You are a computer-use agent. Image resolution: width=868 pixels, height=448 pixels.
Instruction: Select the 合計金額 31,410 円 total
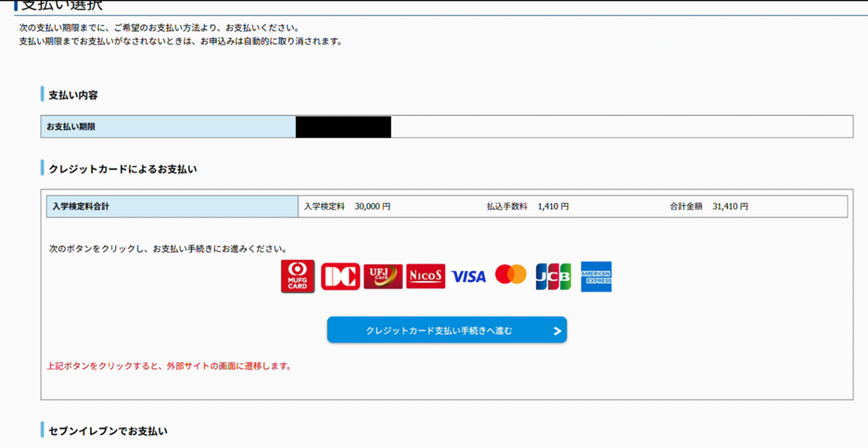click(709, 207)
